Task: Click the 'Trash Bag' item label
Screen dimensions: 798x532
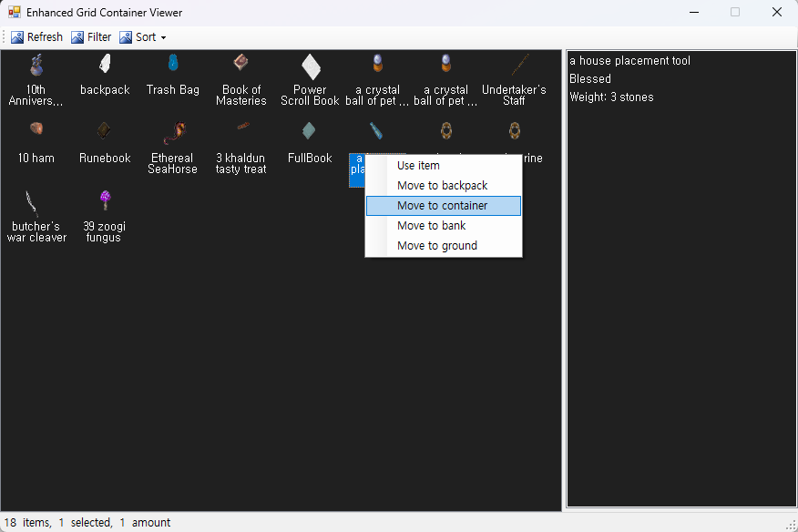Action: pos(173,89)
